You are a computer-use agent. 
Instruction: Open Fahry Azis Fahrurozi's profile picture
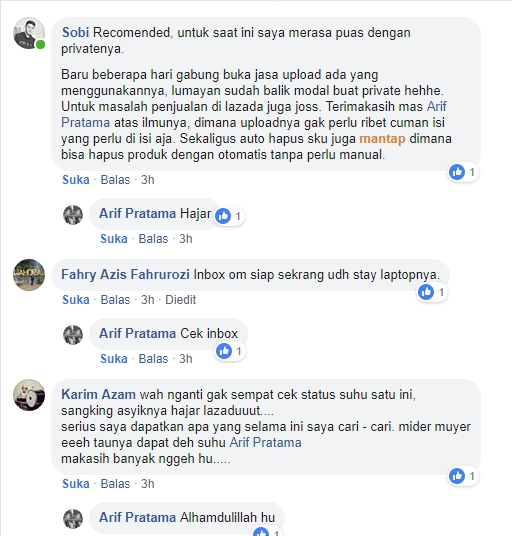tap(29, 275)
